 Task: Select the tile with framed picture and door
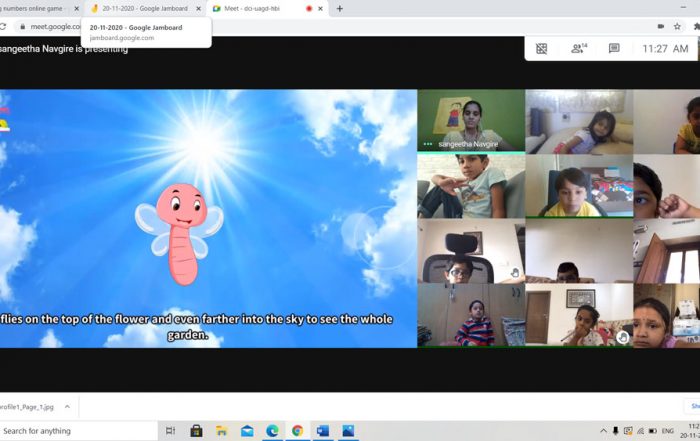[x=579, y=315]
